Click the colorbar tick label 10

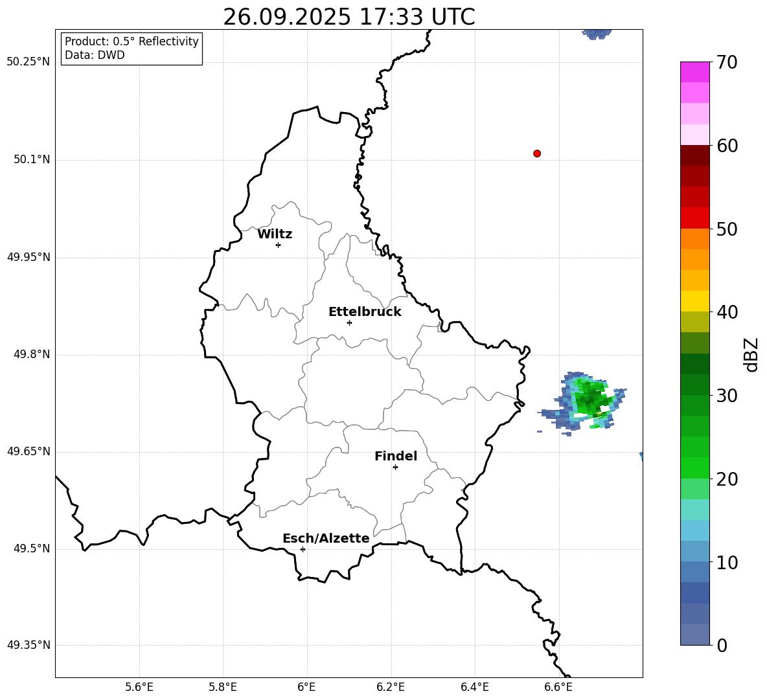(727, 562)
